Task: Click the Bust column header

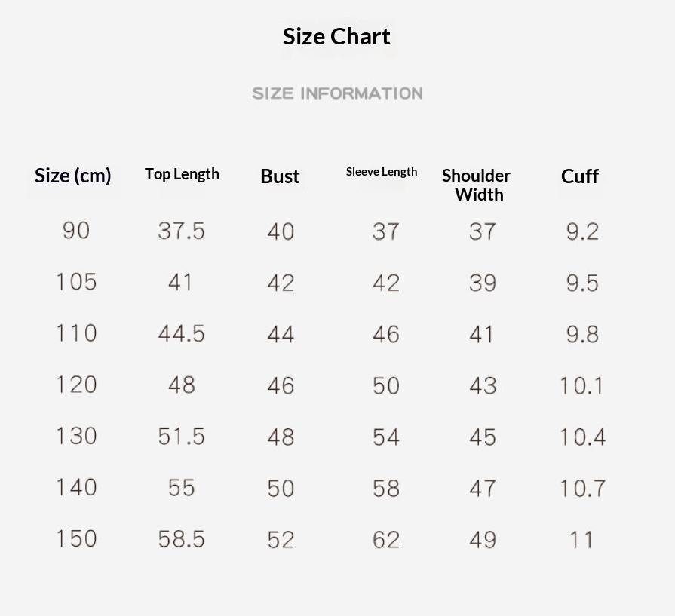Action: pyautogui.click(x=280, y=176)
